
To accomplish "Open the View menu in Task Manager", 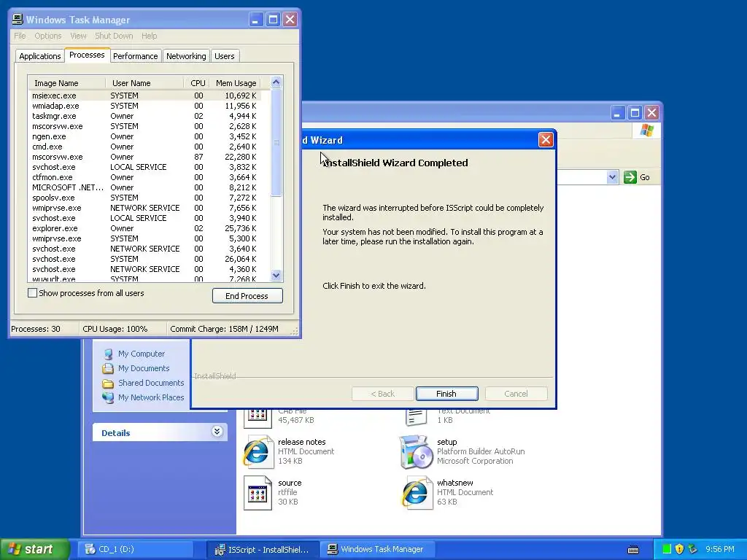I will (78, 36).
